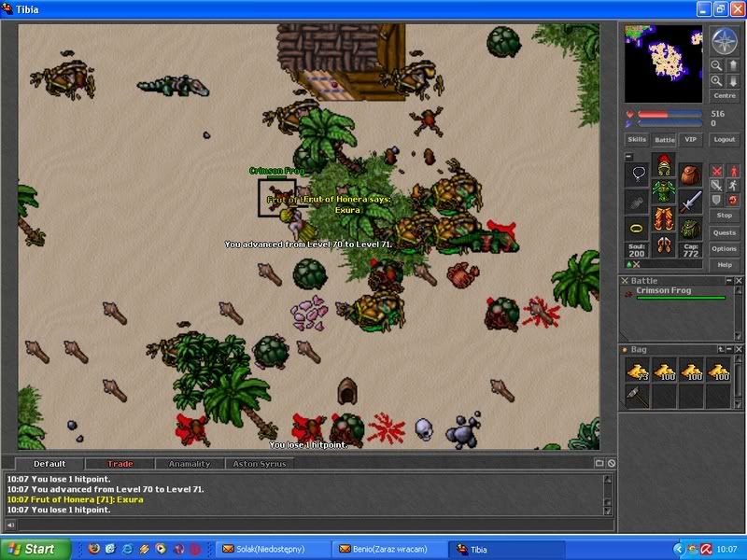The width and height of the screenshot is (747, 560).
Task: Launch Internet Explorer from quick launch
Action: click(127, 549)
